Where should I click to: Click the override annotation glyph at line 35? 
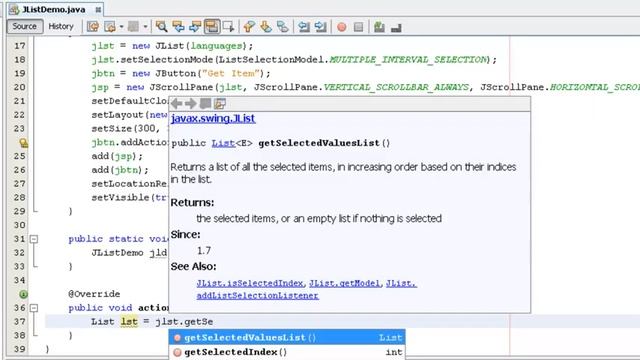(24, 294)
